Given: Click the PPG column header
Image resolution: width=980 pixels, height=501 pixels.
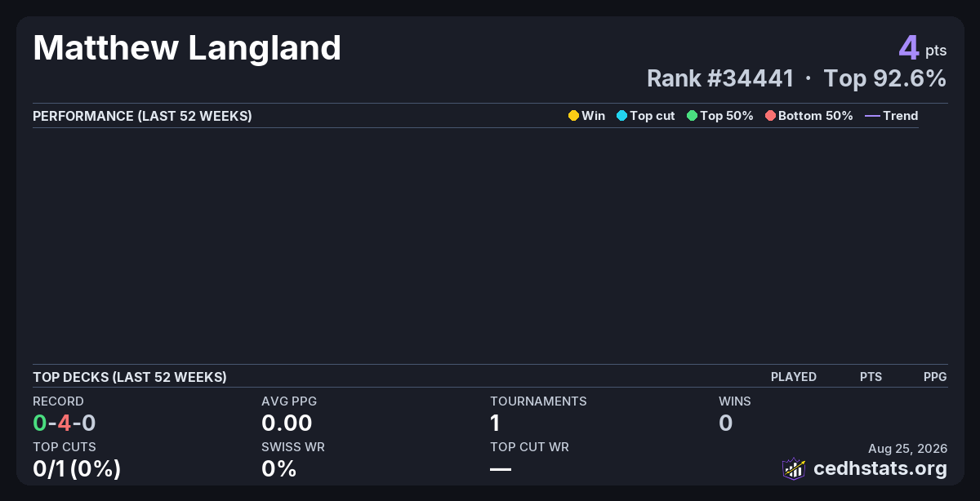Looking at the screenshot, I should [935, 377].
